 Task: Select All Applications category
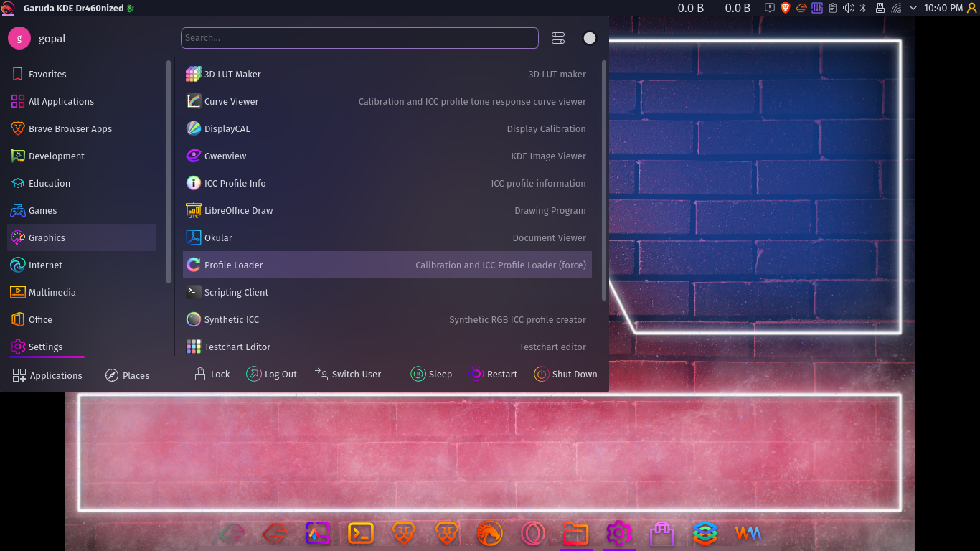(x=82, y=101)
